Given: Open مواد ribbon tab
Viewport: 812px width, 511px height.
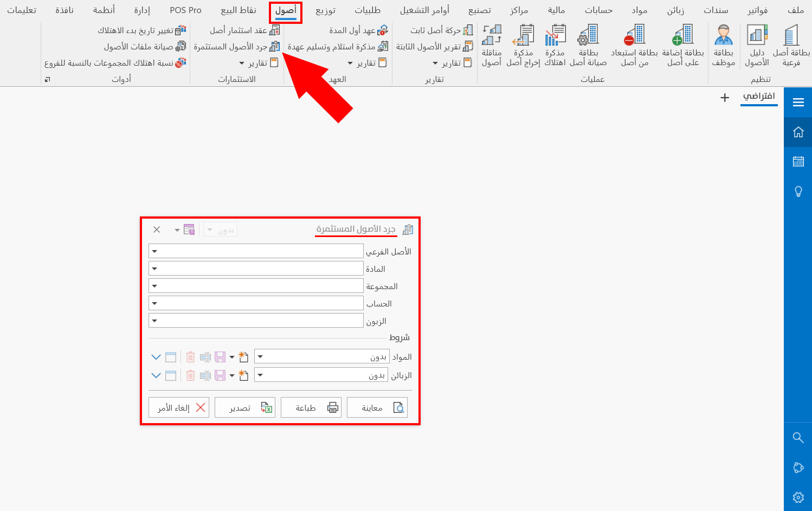Looking at the screenshot, I should tap(640, 10).
